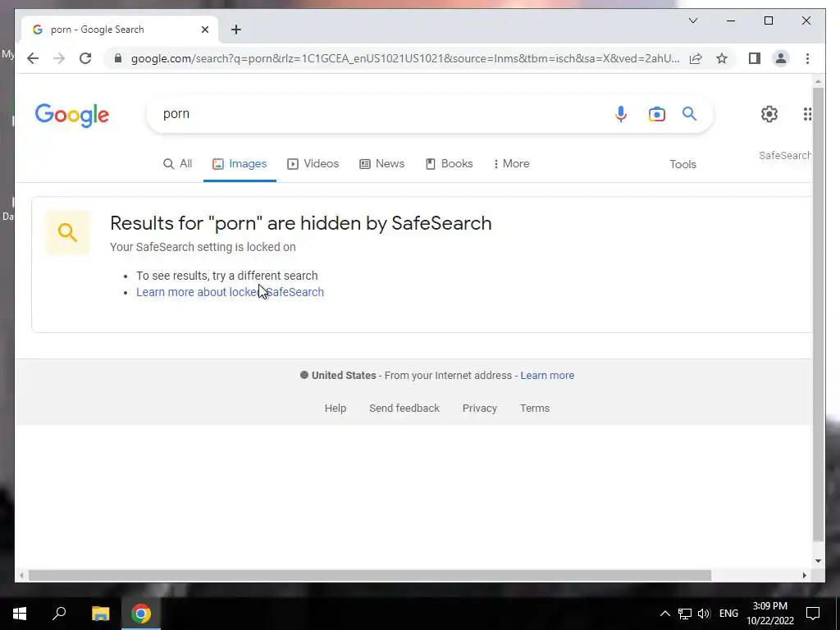Click the vertical scrollbar thumb
The image size is (840, 630).
point(818,314)
